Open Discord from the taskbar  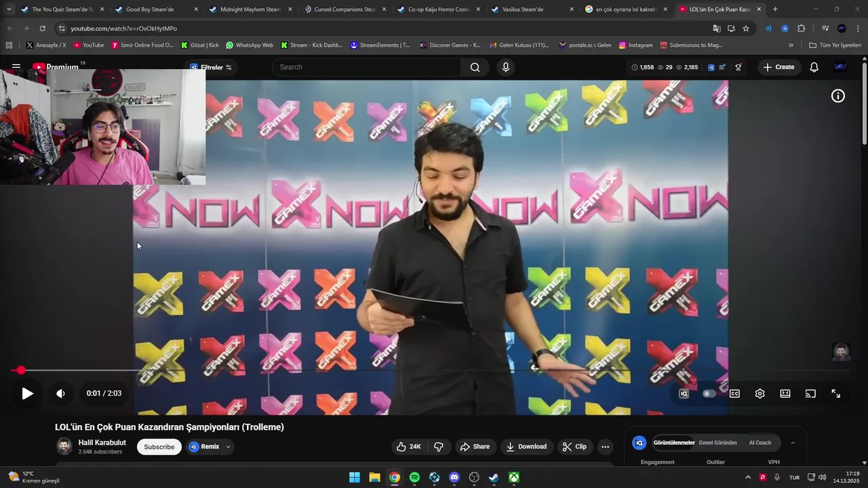(x=454, y=477)
